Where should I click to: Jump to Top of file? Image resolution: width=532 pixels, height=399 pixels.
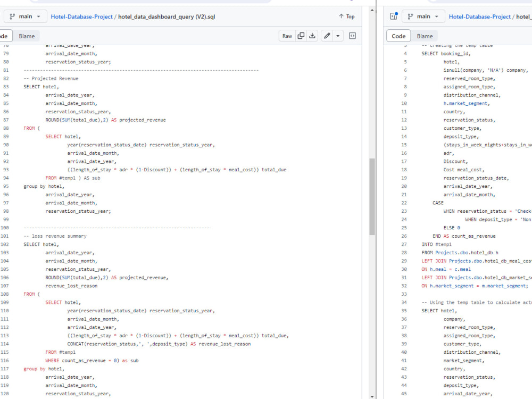pos(346,16)
